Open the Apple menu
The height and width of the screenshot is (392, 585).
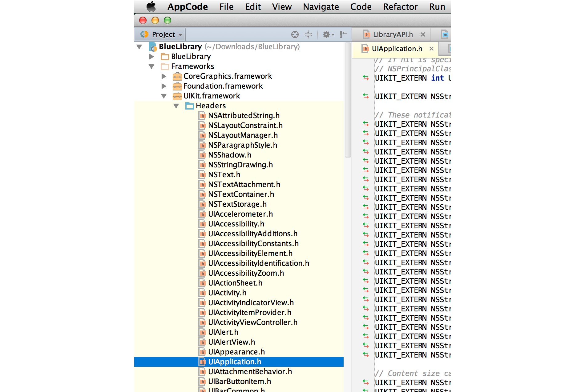[x=151, y=6]
